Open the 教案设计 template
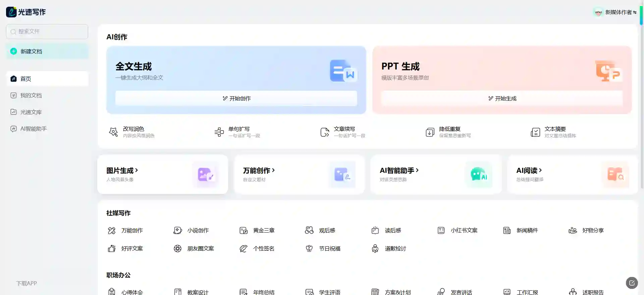Viewport: 644px width, 295px height. (191, 292)
